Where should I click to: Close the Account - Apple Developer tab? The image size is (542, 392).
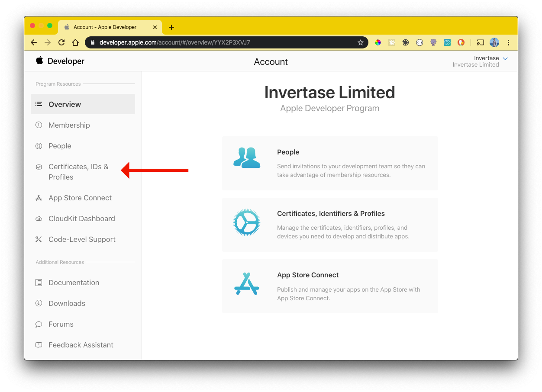[155, 27]
